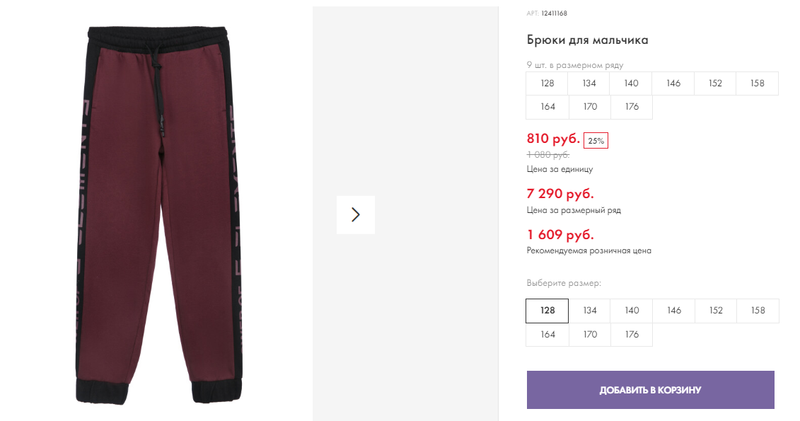
Task: Click the product title Брюки для мальчика
Action: pyautogui.click(x=587, y=40)
